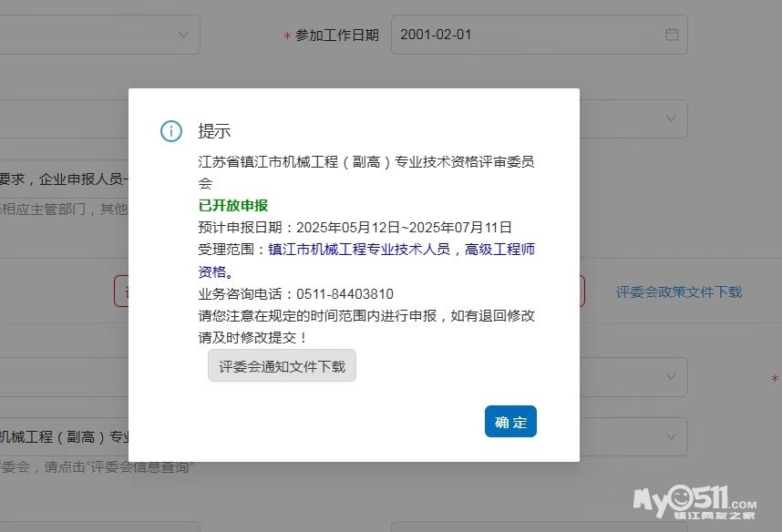The image size is (782, 532).
Task: Click the 参加工作日期 field label
Action: click(x=336, y=36)
